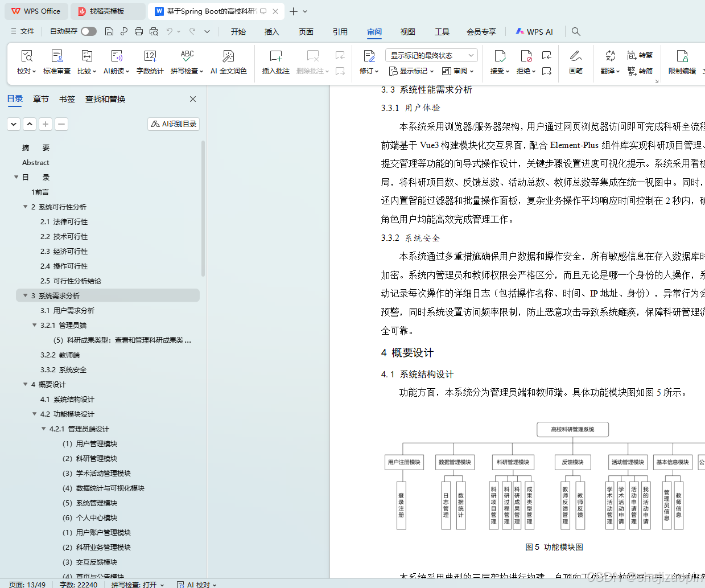Collapse the 3 系统需求分析 outline node
The image size is (705, 588).
click(26, 295)
